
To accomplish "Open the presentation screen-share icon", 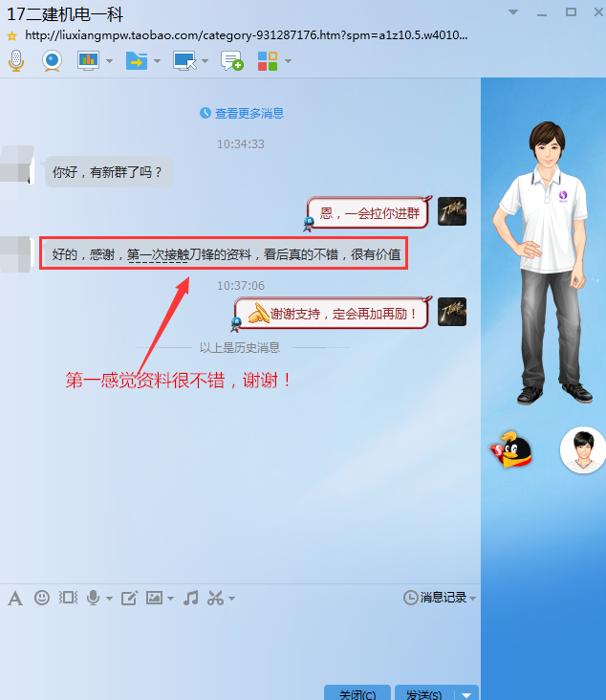I will (88, 60).
